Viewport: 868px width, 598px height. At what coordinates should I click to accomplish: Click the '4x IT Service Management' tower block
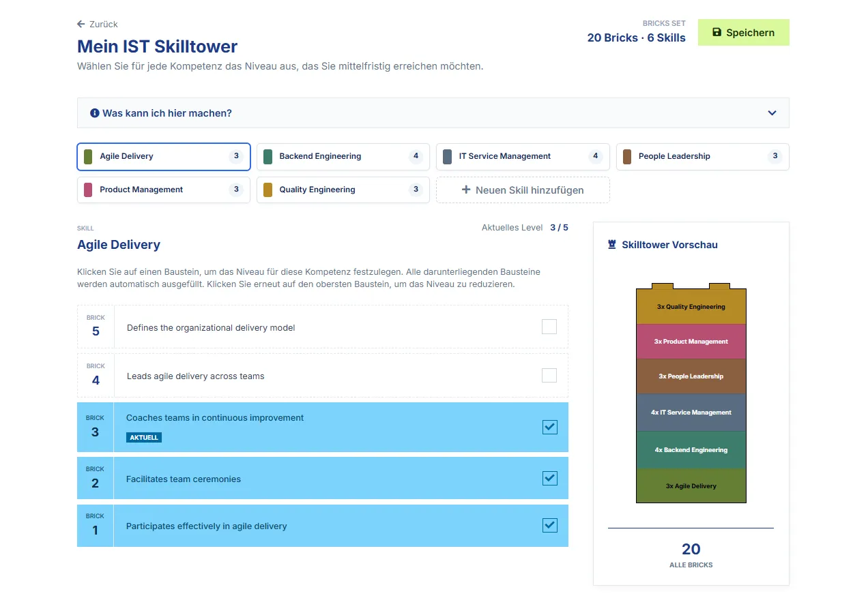point(691,413)
